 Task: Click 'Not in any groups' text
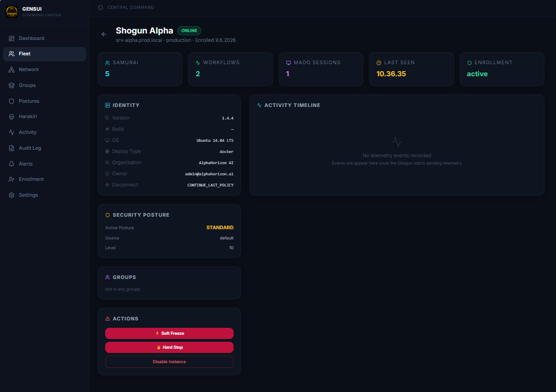tap(122, 289)
